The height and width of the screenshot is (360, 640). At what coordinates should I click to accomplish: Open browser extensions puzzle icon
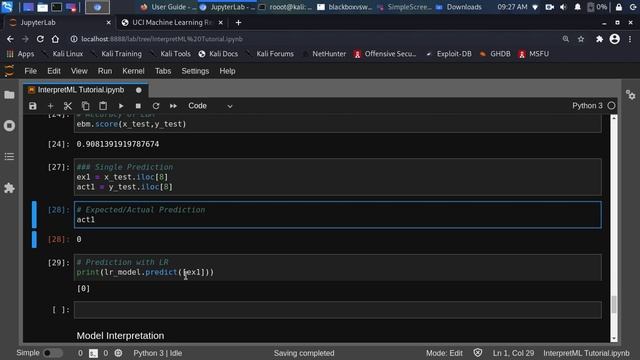coord(599,39)
